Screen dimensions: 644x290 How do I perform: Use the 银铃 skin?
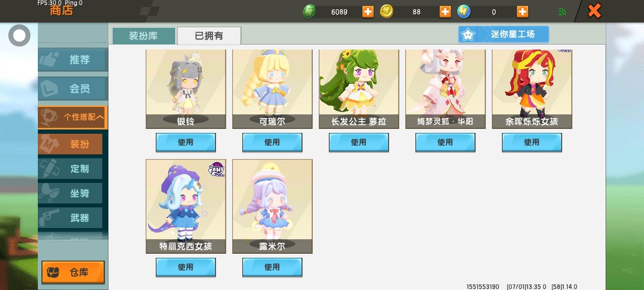pos(186,142)
